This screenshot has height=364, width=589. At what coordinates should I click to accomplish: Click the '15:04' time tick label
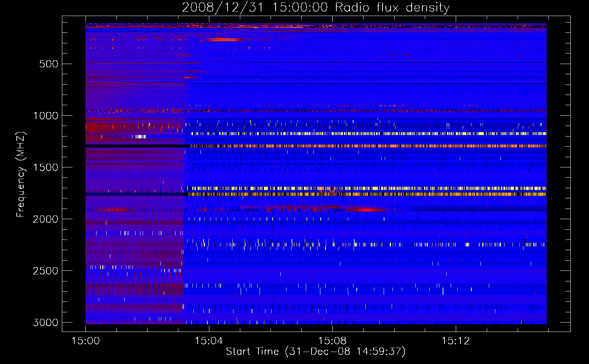coord(209,341)
